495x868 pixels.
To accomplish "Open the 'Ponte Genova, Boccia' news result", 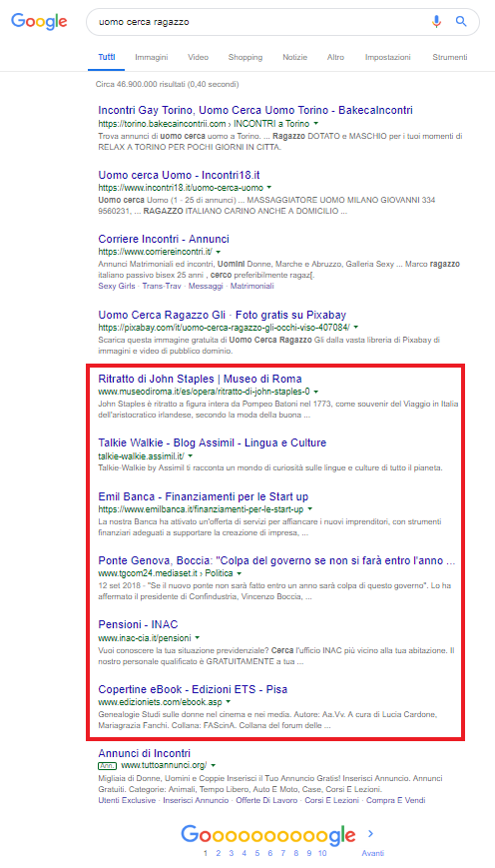I will [x=276, y=560].
